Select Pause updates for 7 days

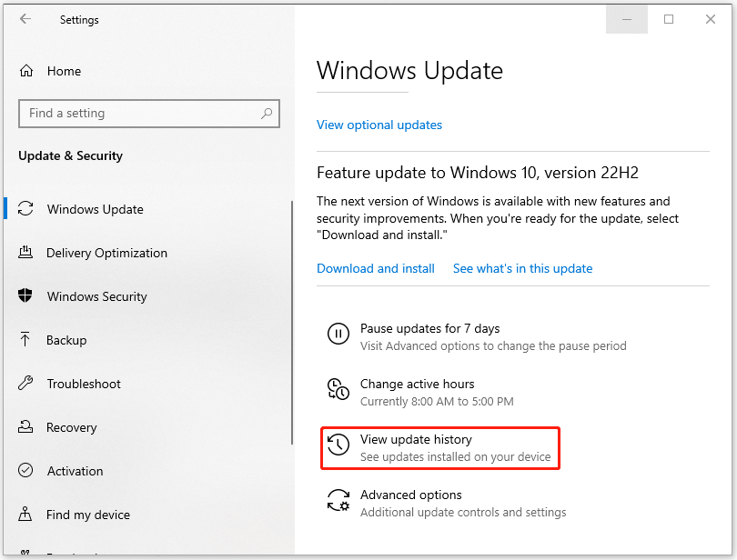[x=477, y=337]
